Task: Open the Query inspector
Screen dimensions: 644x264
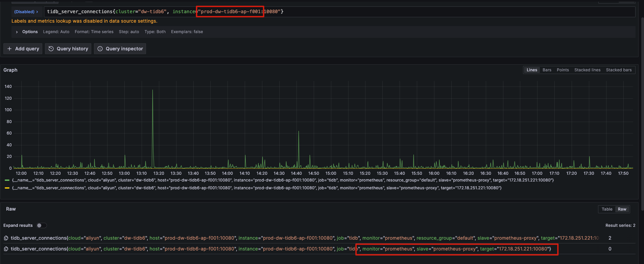Action: (120, 49)
